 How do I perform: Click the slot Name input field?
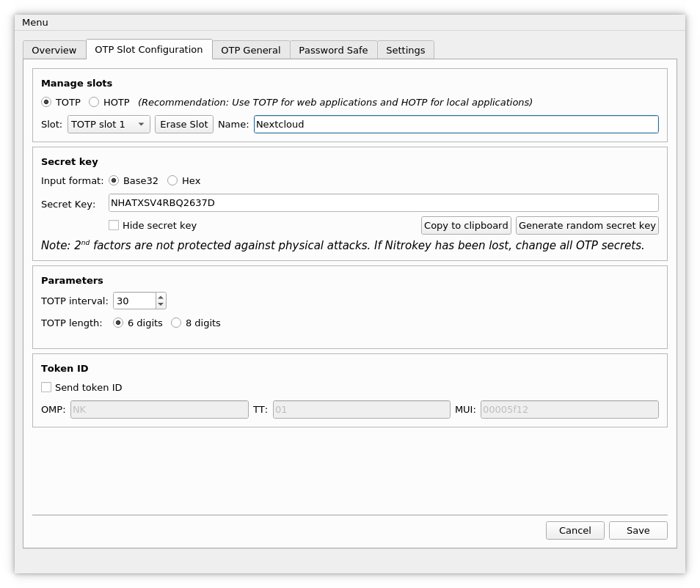(x=456, y=125)
